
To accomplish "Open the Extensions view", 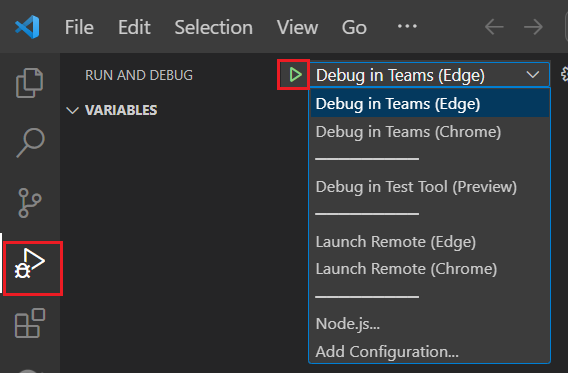I will pos(30,323).
